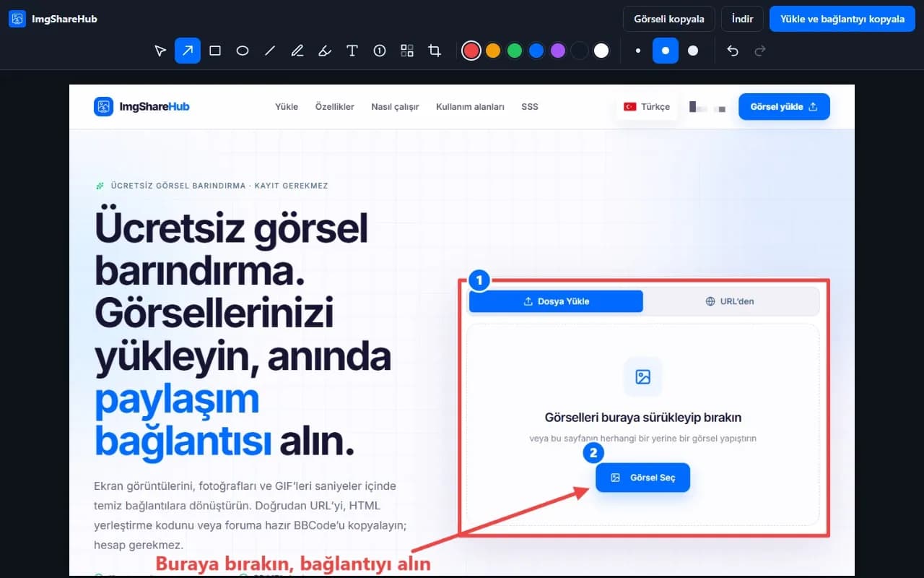Activate the Arrow drawing tool
The height and width of the screenshot is (578, 924).
[188, 51]
